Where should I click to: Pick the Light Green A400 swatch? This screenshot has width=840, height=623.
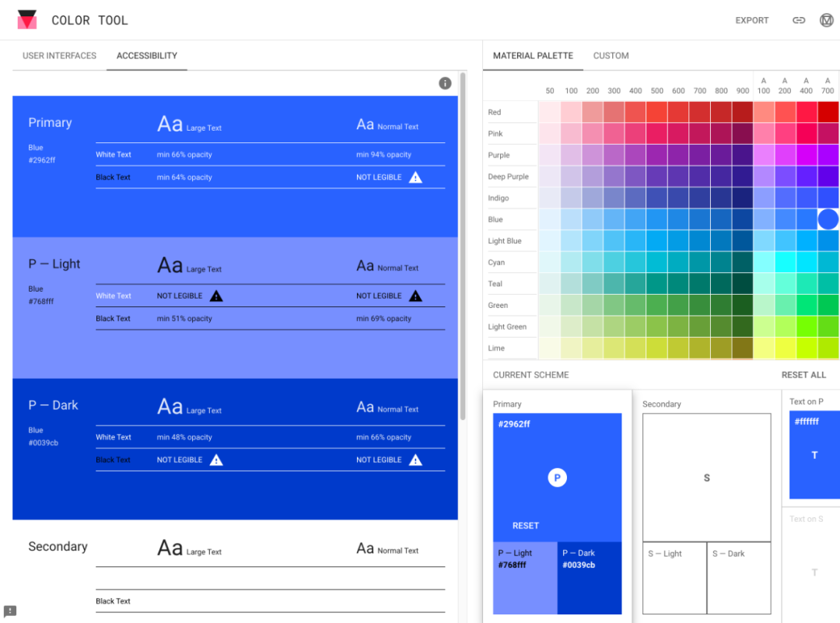point(807,326)
